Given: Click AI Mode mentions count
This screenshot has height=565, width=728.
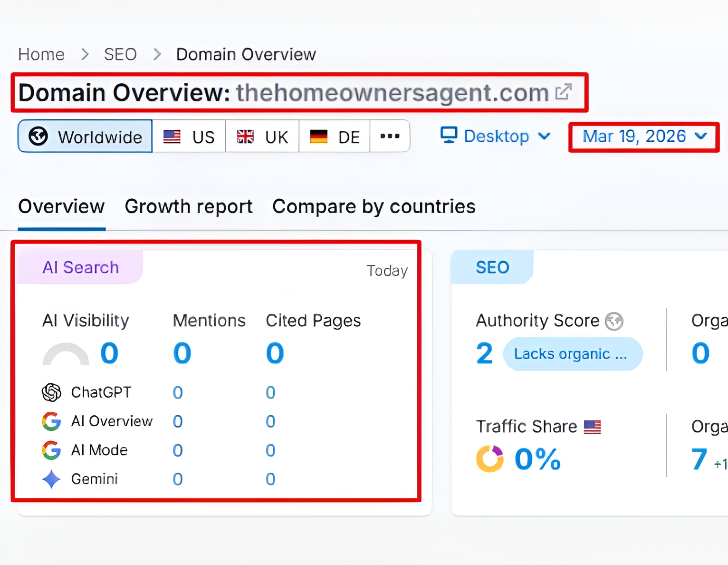Looking at the screenshot, I should coord(178,450).
